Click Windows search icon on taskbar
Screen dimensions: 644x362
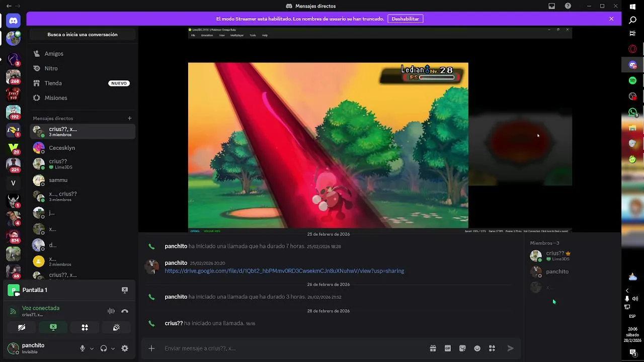633,20
